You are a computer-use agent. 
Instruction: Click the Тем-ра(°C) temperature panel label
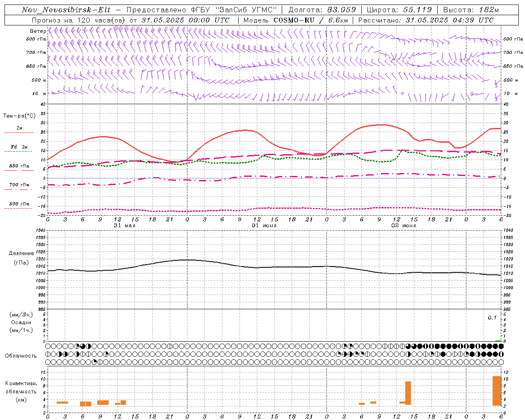(19, 116)
